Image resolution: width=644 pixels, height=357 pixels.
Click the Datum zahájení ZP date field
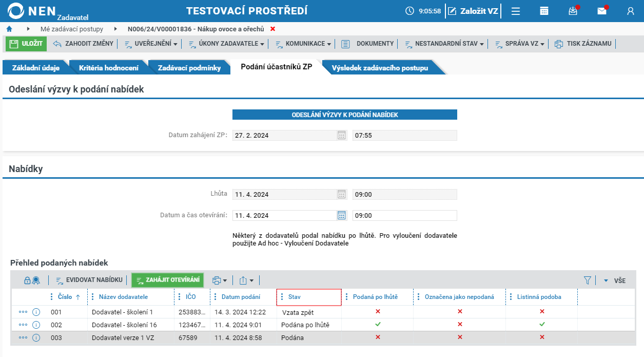[284, 135]
